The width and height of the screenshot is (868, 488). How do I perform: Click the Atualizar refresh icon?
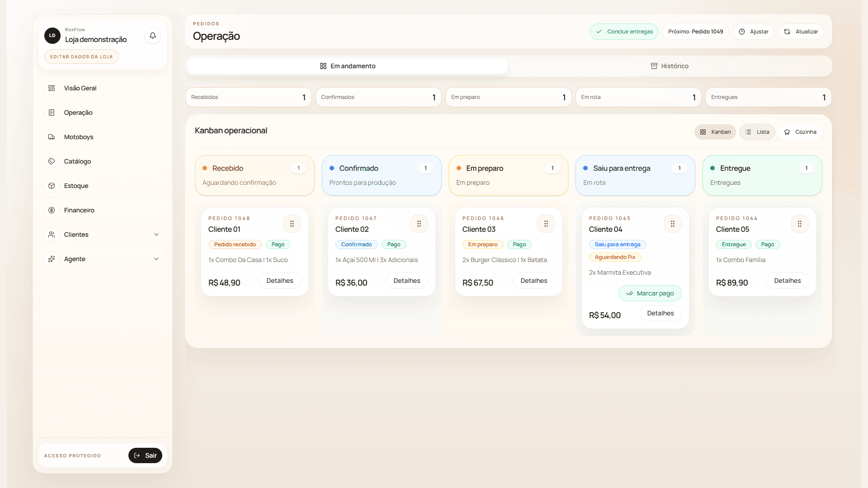(x=787, y=32)
